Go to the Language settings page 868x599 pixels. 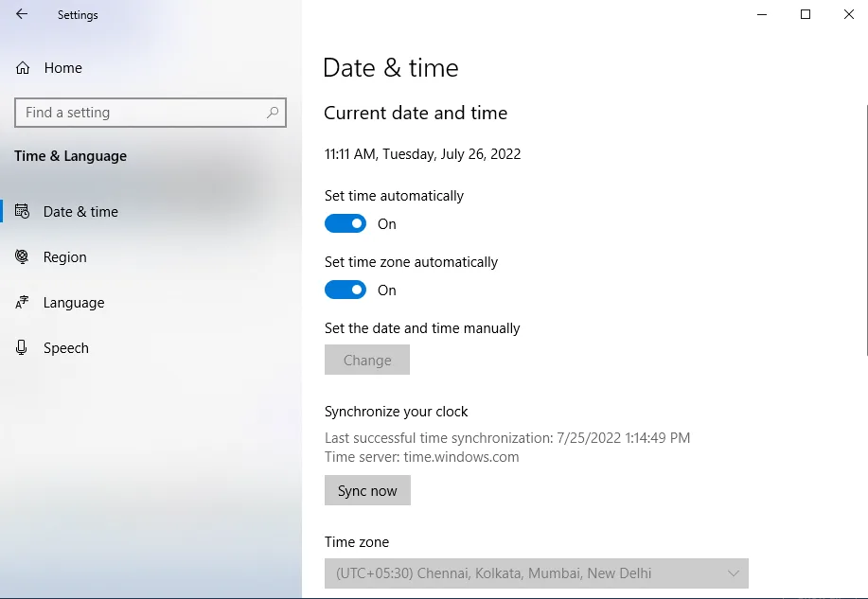pos(74,303)
